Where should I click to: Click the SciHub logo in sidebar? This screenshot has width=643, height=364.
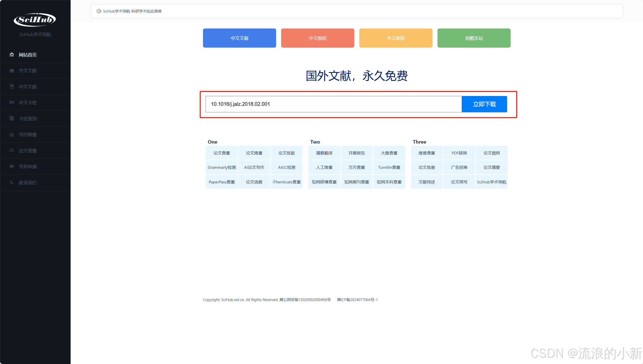point(35,20)
